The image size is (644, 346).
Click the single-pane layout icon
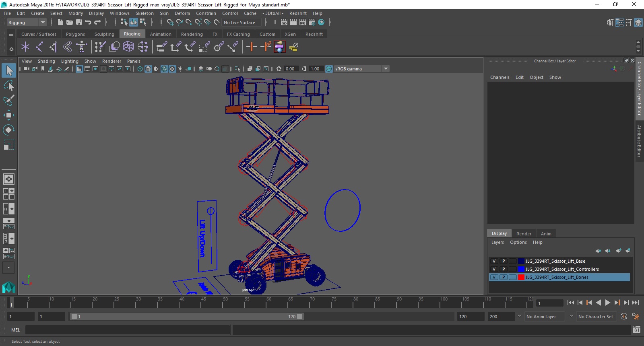pyautogui.click(x=8, y=179)
